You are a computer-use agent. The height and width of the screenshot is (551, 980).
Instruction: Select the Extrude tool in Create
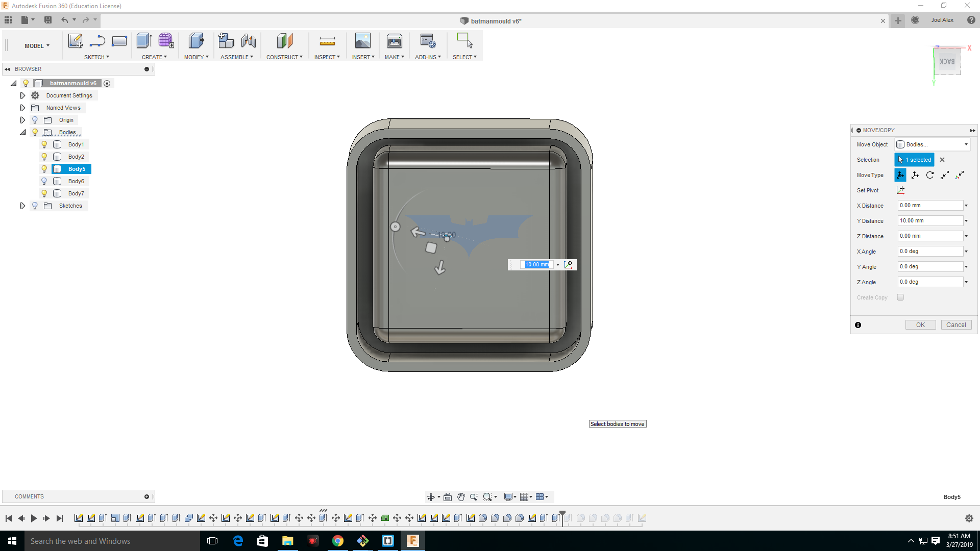click(x=144, y=41)
